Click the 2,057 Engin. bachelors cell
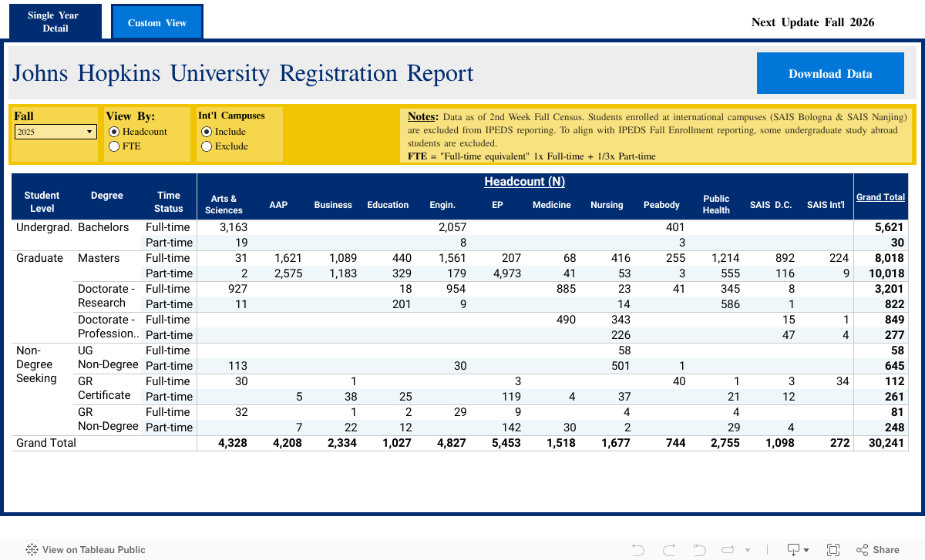The width and height of the screenshot is (925, 560). coord(452,227)
